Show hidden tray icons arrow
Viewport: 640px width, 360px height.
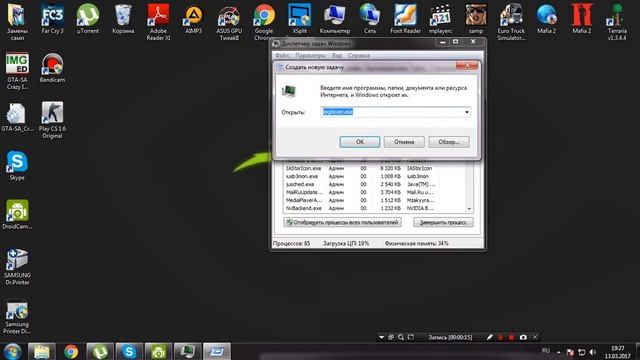click(x=559, y=352)
